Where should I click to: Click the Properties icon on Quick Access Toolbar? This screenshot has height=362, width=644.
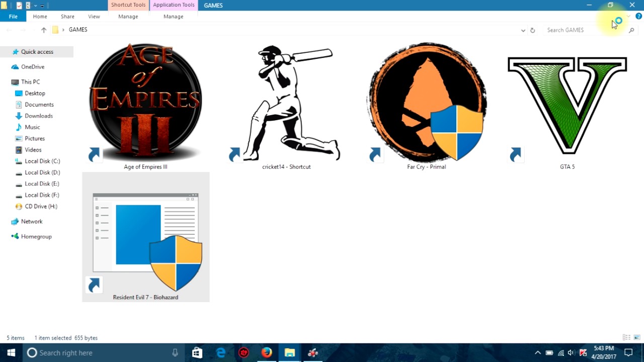coord(19,5)
